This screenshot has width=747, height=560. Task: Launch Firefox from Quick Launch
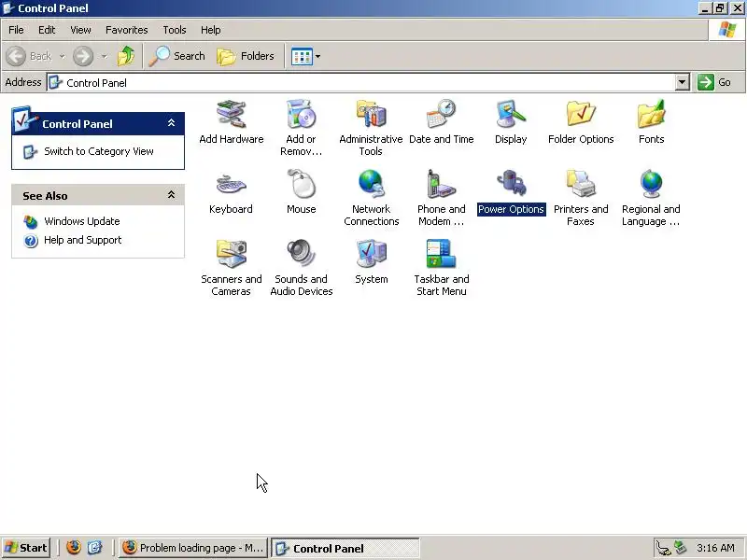[74, 548]
